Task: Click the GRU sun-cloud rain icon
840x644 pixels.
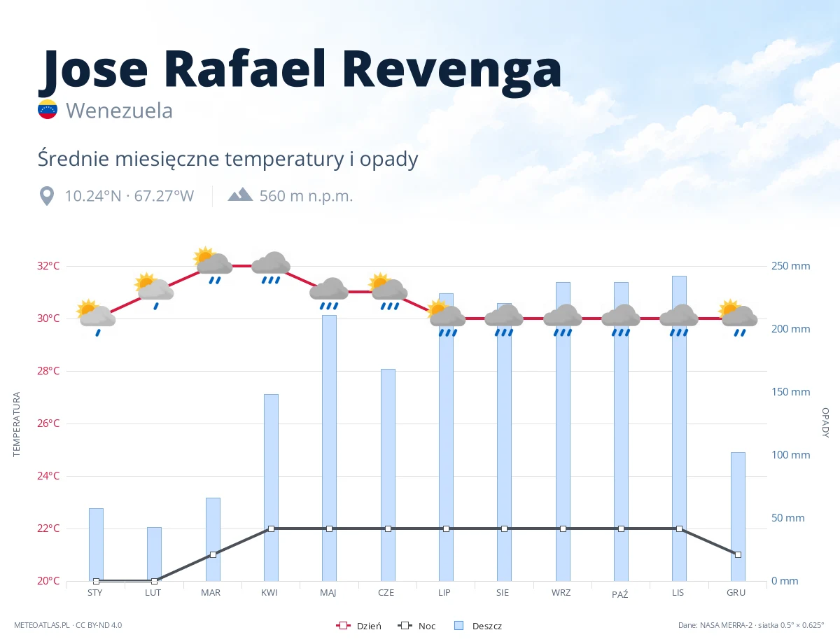Action: [738, 318]
